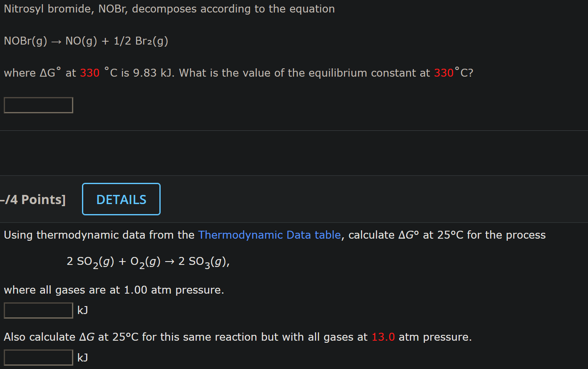Click the red 13.0 atm value text
This screenshot has height=369, width=588.
383,337
